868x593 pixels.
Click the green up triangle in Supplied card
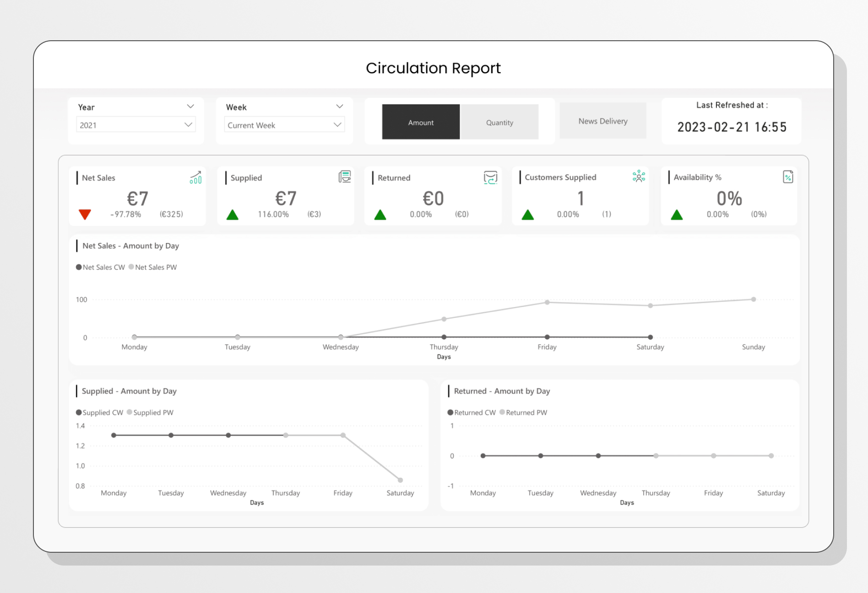click(x=233, y=215)
